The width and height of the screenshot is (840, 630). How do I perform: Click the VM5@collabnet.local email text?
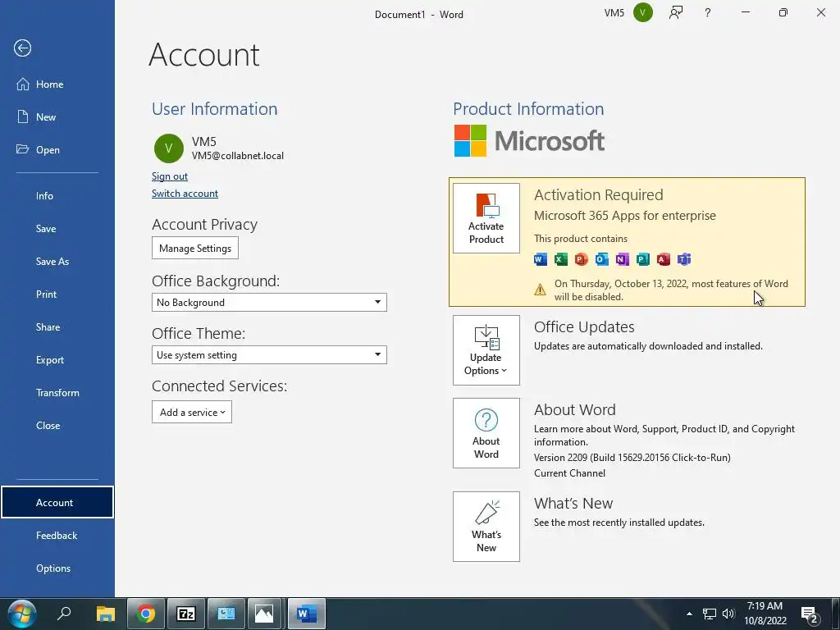coord(238,156)
